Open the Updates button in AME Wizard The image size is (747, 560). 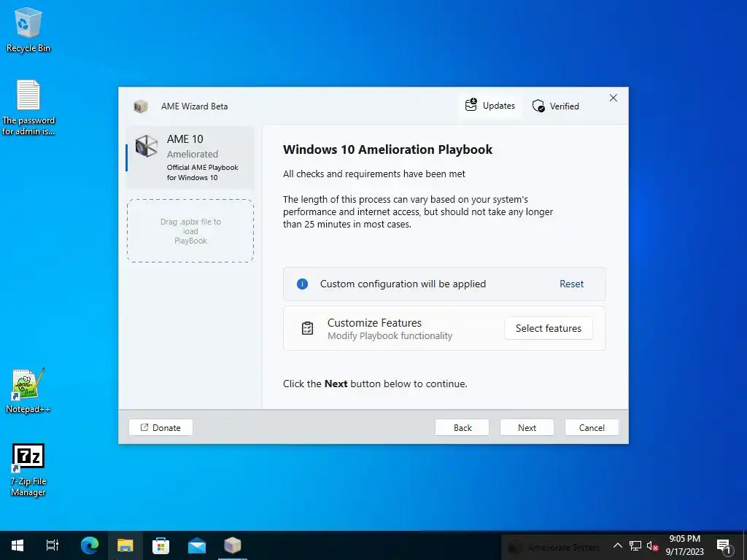pos(490,106)
